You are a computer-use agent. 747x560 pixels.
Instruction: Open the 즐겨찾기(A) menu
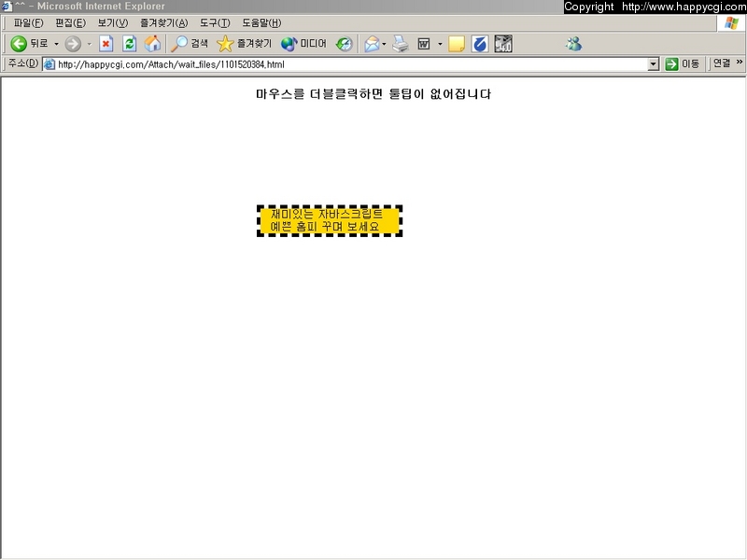tap(164, 22)
